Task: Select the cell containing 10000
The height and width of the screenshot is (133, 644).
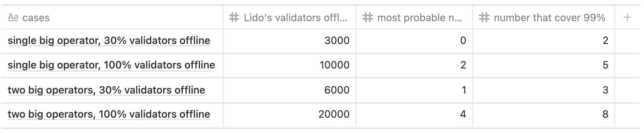Action: (290, 65)
